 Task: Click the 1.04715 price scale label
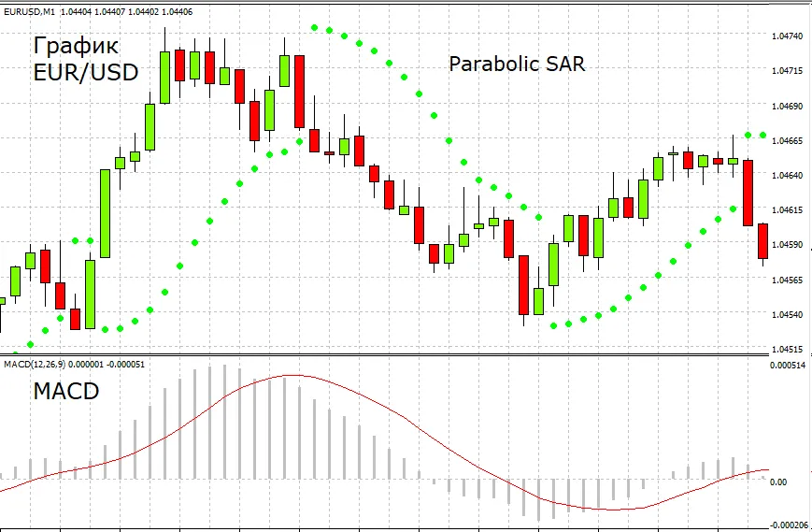point(787,71)
